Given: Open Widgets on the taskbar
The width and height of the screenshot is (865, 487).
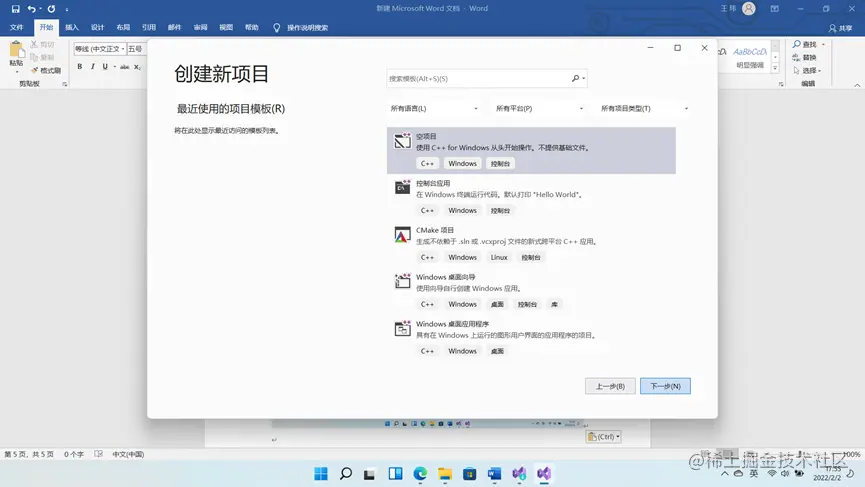Looking at the screenshot, I should point(396,474).
